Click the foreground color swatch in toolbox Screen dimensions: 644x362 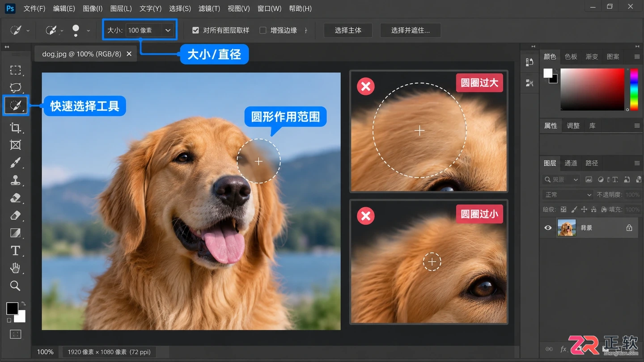pyautogui.click(x=12, y=308)
